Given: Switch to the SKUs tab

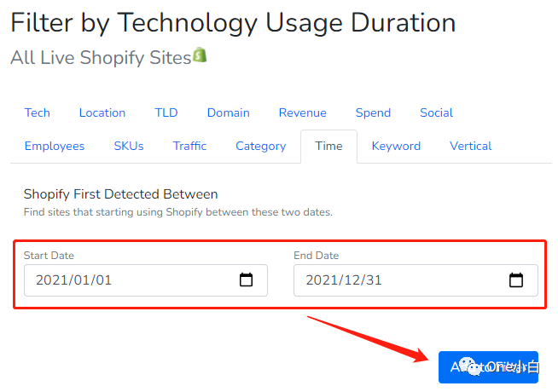Looking at the screenshot, I should (129, 146).
